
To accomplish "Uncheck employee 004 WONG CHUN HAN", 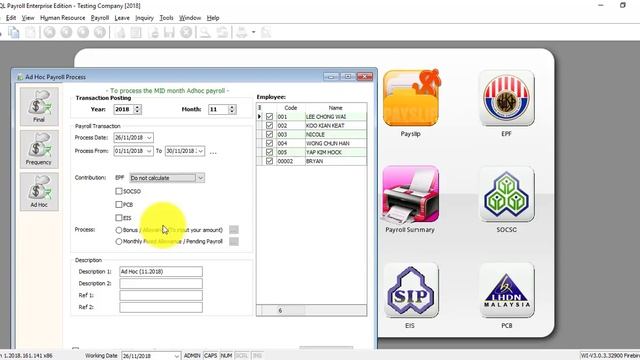I will (x=269, y=143).
